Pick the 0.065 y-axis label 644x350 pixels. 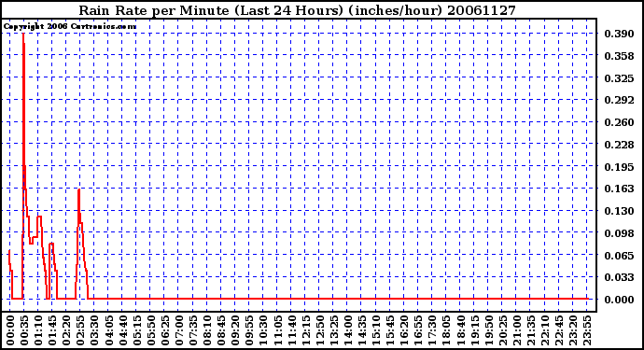(619, 256)
